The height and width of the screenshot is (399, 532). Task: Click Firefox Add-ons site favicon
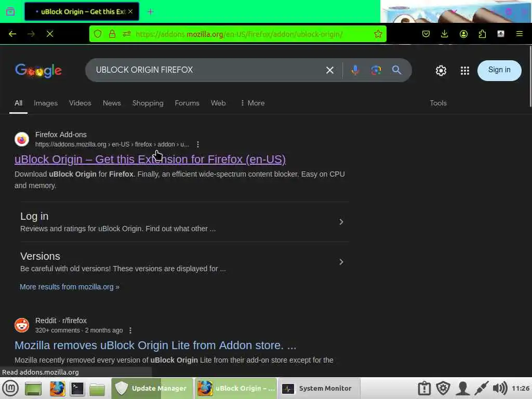click(x=22, y=139)
